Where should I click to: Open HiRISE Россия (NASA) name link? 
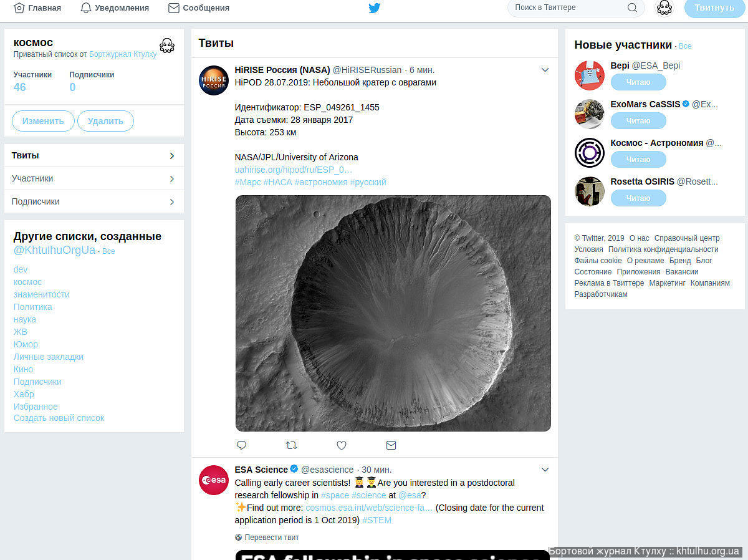[282, 70]
